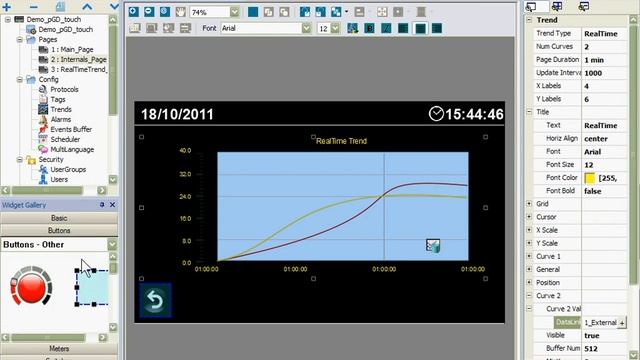This screenshot has height=360, width=640.
Task: Collapse the Demo_pGD_touch root node
Action: tap(8, 20)
